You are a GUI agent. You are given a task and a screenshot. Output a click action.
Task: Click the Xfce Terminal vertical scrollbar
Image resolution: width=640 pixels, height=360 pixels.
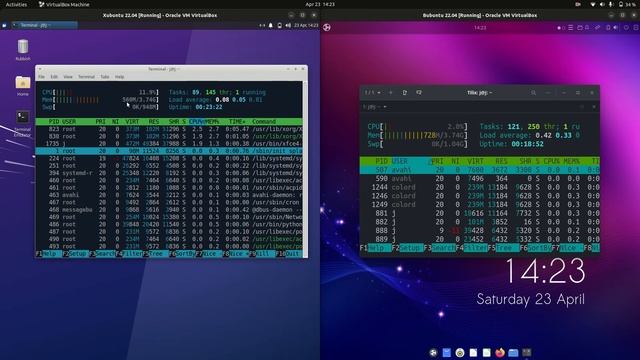point(305,169)
